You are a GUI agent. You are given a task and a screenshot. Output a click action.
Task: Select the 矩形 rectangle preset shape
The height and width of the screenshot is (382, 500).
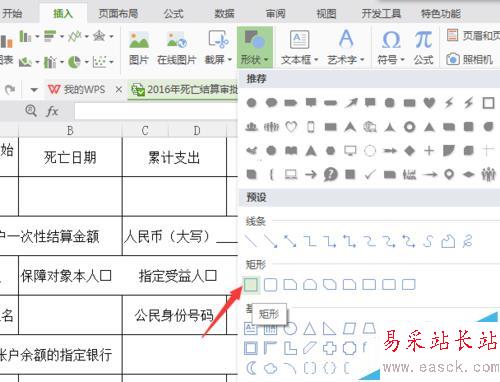pos(251,285)
